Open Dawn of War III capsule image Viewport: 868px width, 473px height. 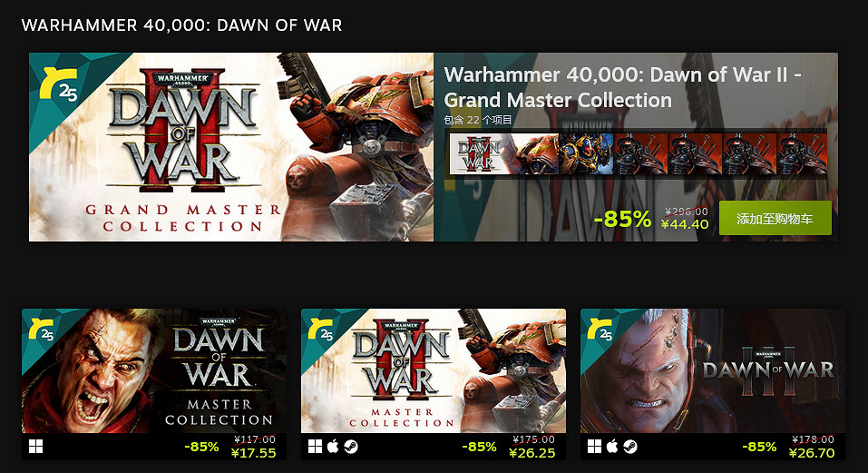point(713,370)
